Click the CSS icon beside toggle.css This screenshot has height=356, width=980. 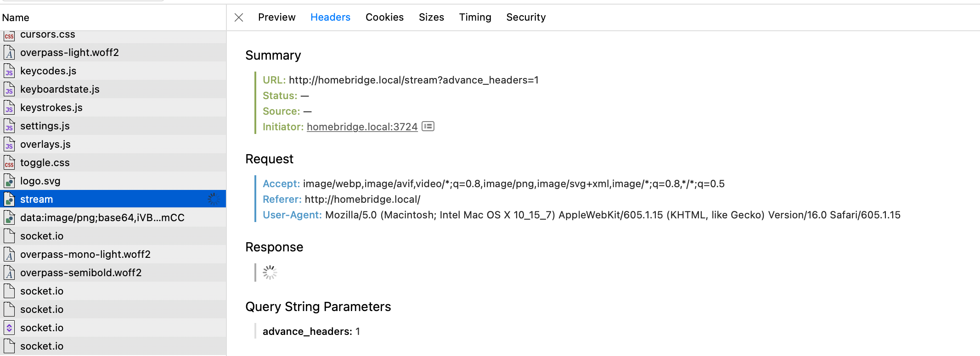9,163
